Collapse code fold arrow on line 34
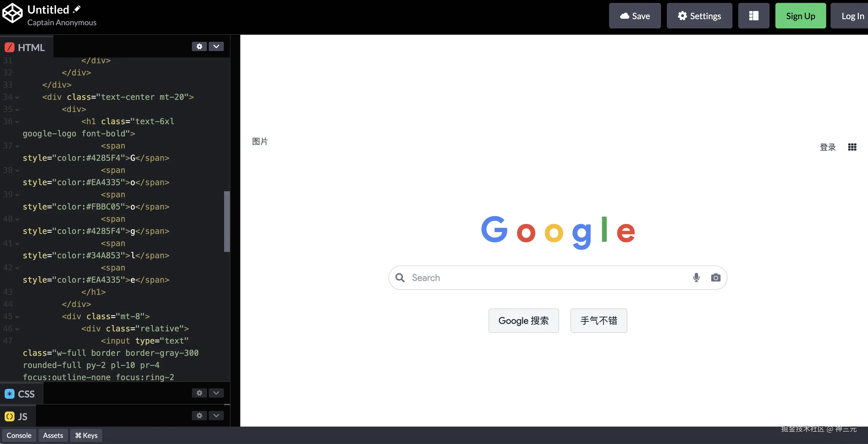This screenshot has width=868, height=444. [17, 97]
